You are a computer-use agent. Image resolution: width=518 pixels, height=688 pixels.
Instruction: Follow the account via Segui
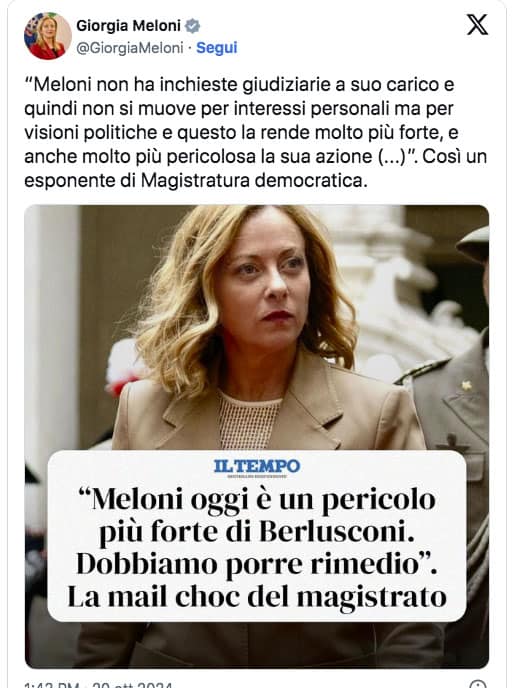[217, 47]
